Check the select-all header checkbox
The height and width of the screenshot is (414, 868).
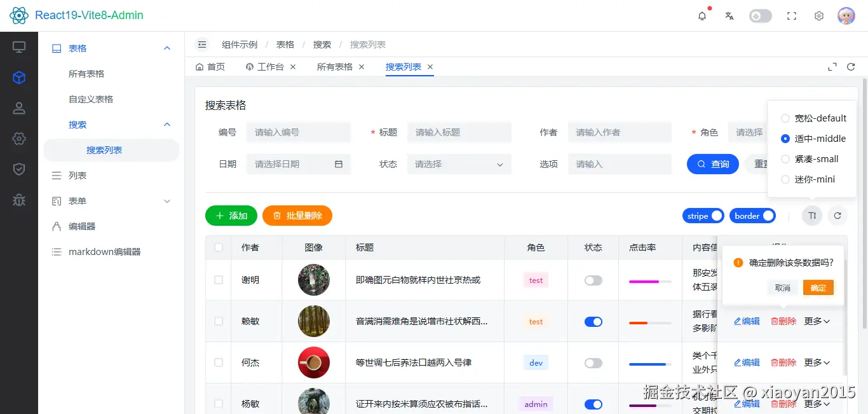[219, 247]
